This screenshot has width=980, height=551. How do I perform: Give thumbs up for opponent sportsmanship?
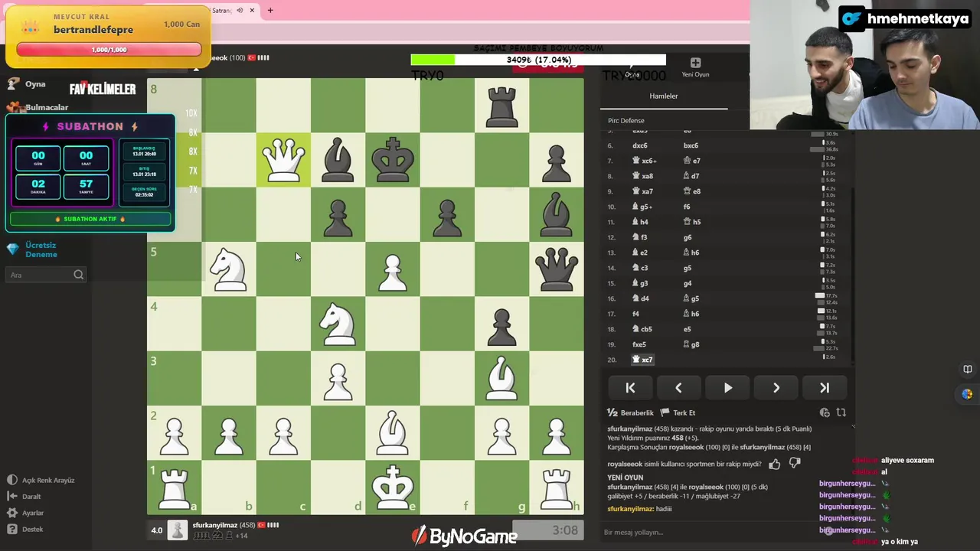coord(775,464)
